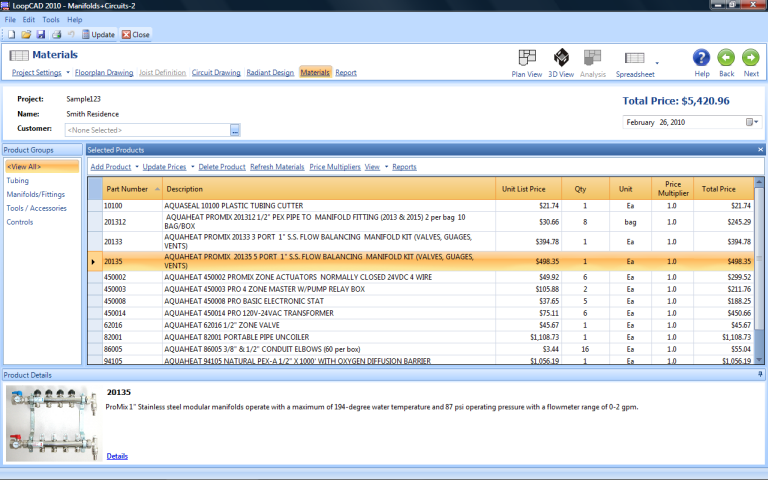Viewport: 768px width, 480px height.
Task: Click the Undo toolbar icon
Action: point(71,34)
